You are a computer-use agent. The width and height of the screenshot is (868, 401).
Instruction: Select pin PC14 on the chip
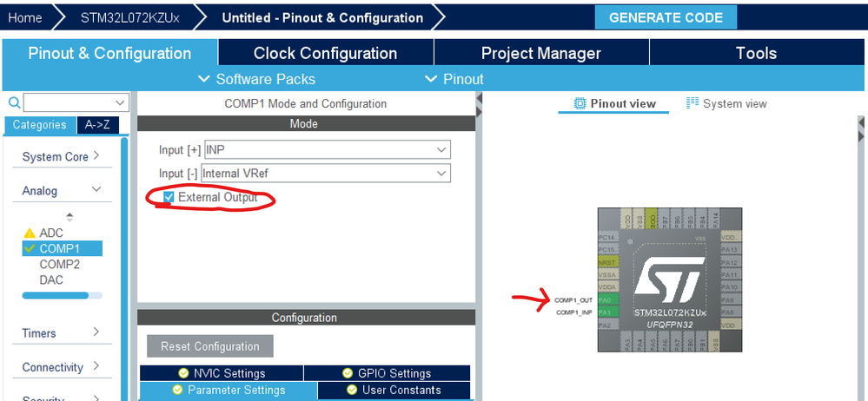point(608,237)
